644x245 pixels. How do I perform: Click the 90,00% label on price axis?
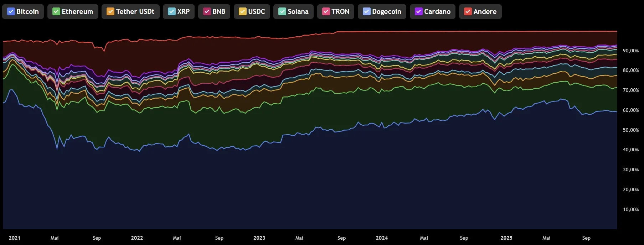[630, 51]
